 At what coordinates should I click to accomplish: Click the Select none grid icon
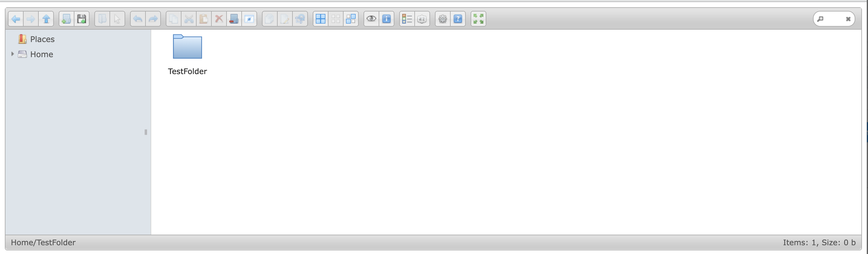click(x=336, y=19)
